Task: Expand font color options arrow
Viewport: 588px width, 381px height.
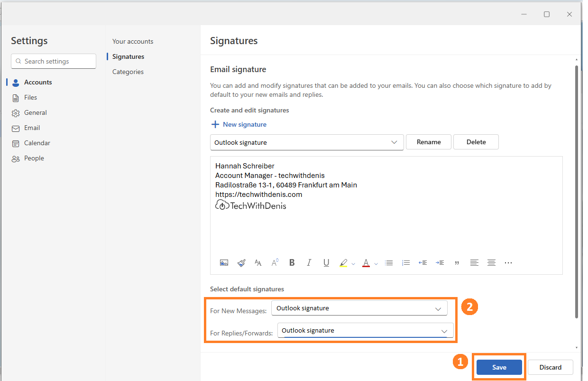Action: [376, 263]
